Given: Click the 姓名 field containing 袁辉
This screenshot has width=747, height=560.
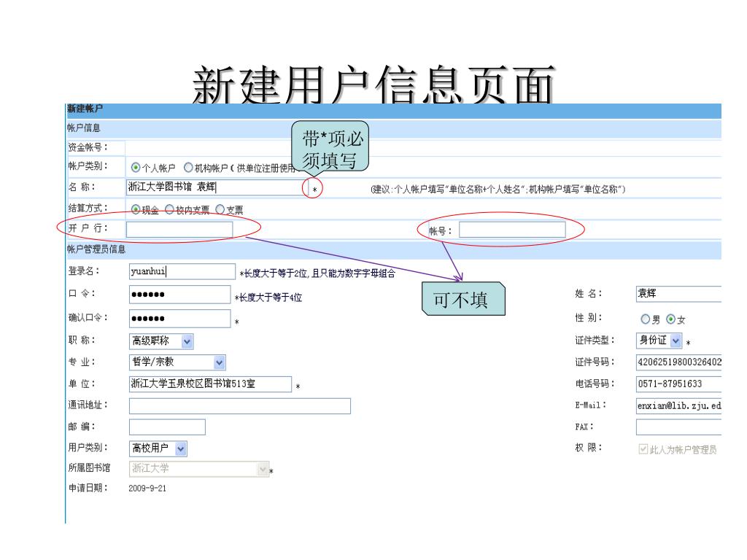Looking at the screenshot, I should 679,294.
